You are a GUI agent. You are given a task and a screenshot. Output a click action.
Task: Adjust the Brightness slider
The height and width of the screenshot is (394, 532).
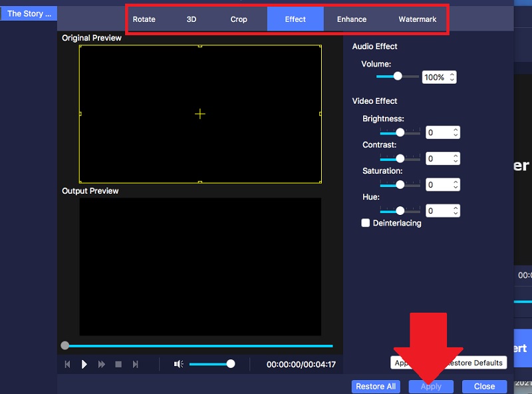pyautogui.click(x=400, y=132)
